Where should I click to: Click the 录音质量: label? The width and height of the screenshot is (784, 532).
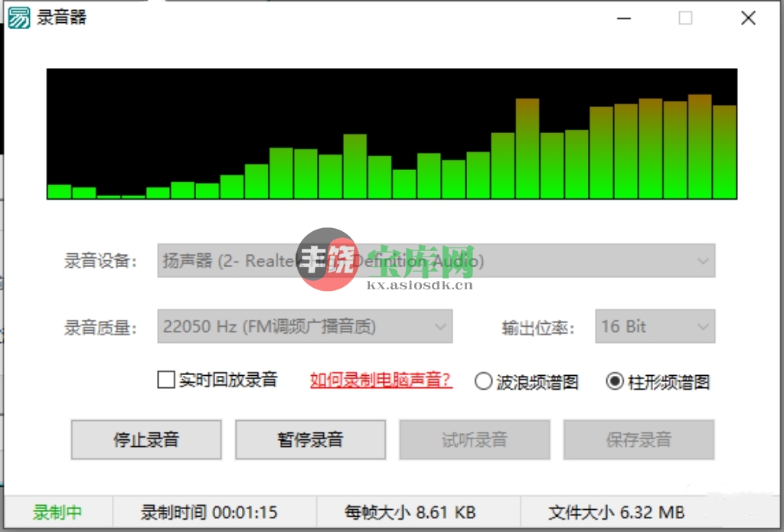tap(100, 328)
